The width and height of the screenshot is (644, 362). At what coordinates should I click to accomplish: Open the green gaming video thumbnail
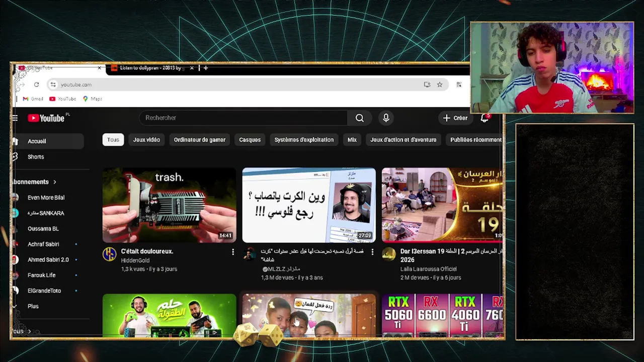click(169, 315)
